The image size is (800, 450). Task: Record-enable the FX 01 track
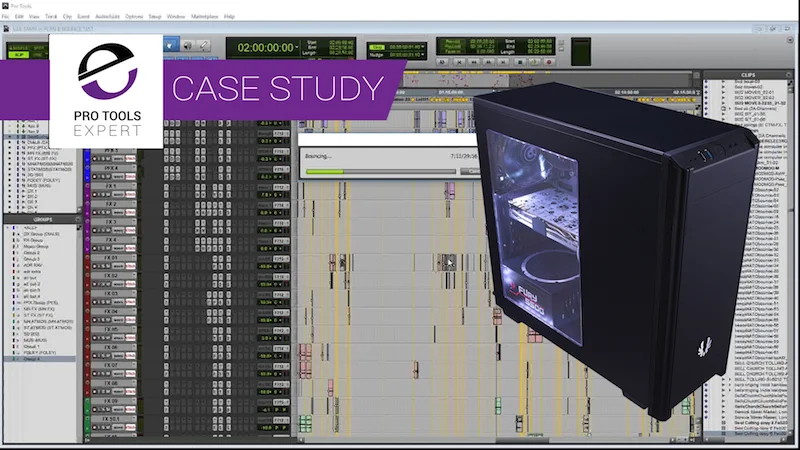(x=95, y=266)
